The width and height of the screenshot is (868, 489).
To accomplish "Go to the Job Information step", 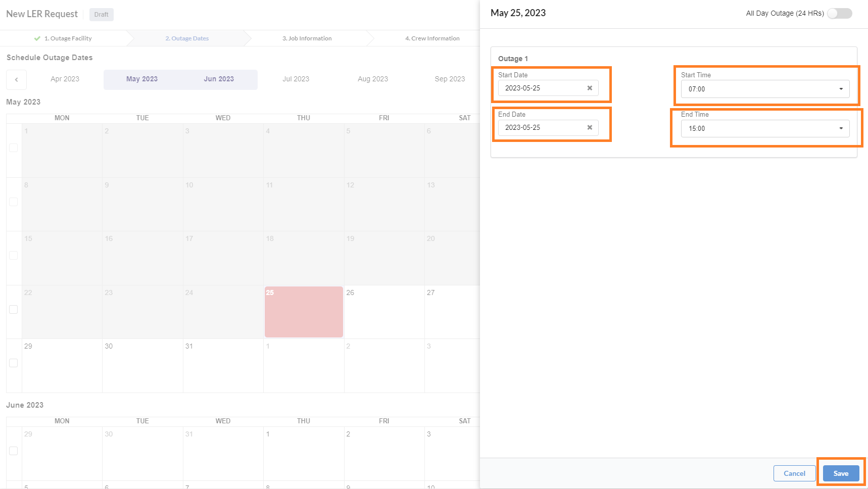I will click(x=307, y=38).
